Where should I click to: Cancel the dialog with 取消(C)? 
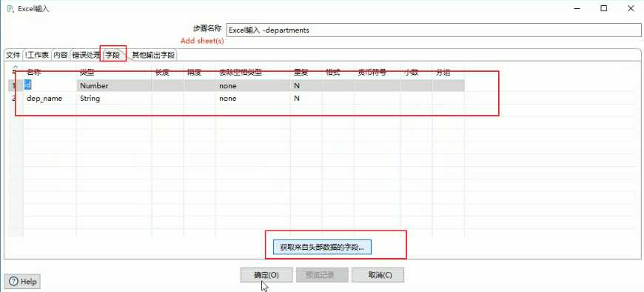pos(378,275)
